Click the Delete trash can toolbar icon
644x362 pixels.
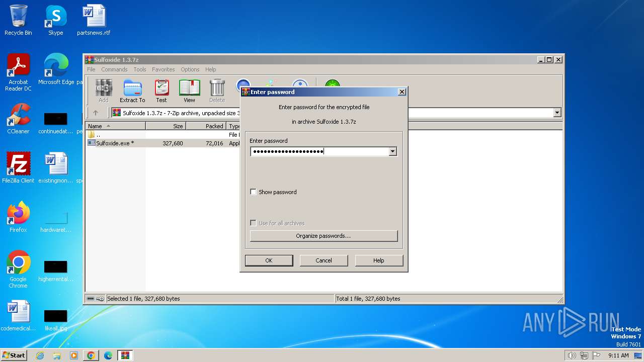(x=217, y=91)
